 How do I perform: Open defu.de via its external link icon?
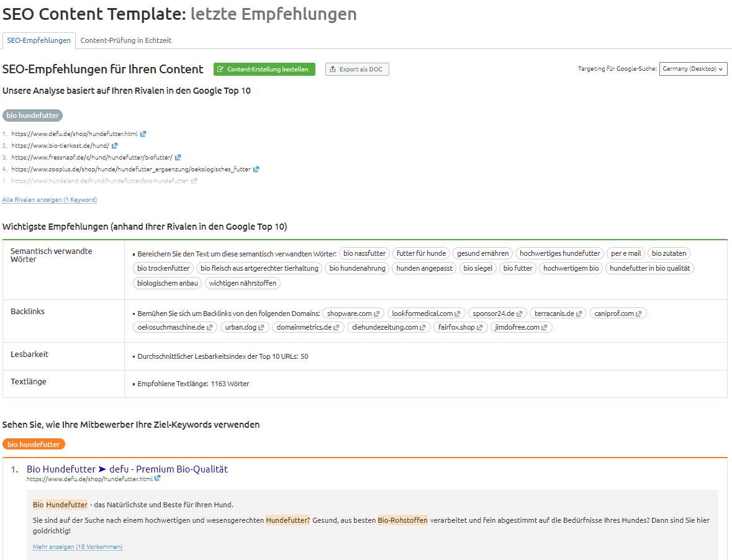tap(144, 134)
